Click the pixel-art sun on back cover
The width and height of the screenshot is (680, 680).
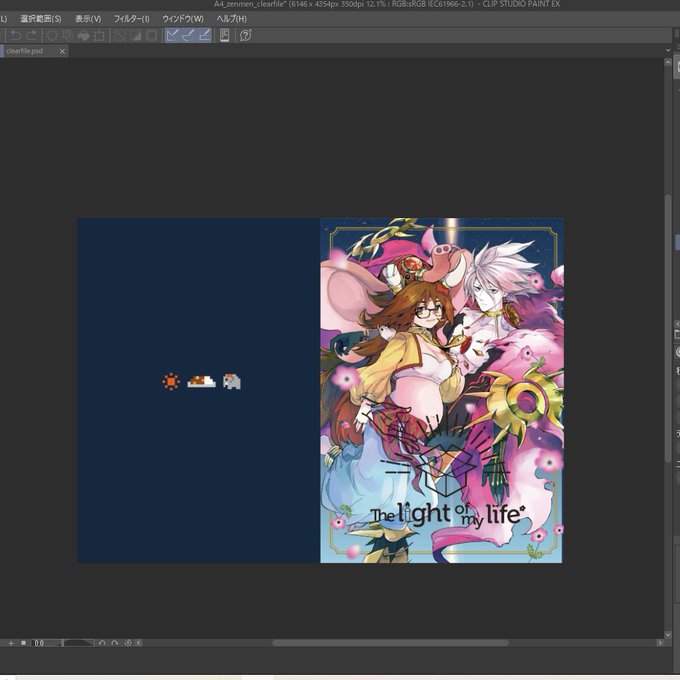[171, 382]
